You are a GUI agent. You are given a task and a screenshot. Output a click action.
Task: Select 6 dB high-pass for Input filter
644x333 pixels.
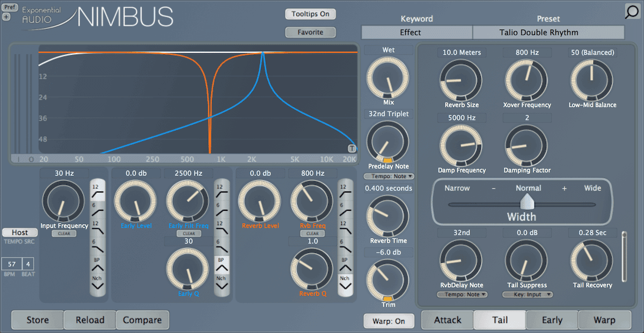tap(98, 209)
